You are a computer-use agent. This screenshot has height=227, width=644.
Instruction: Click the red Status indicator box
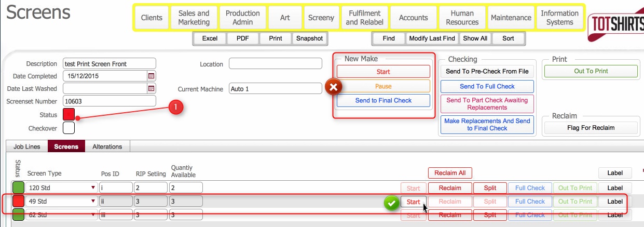click(68, 114)
